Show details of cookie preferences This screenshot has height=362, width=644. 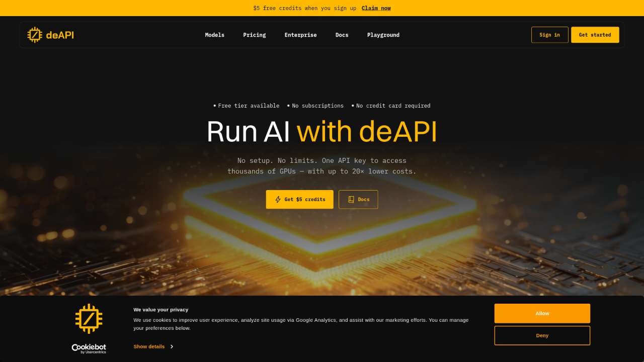click(149, 346)
